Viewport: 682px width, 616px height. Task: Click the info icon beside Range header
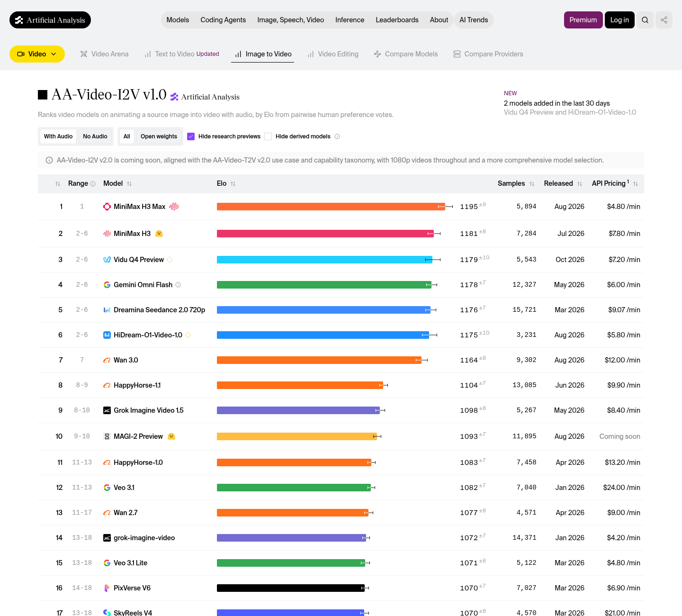tap(93, 184)
